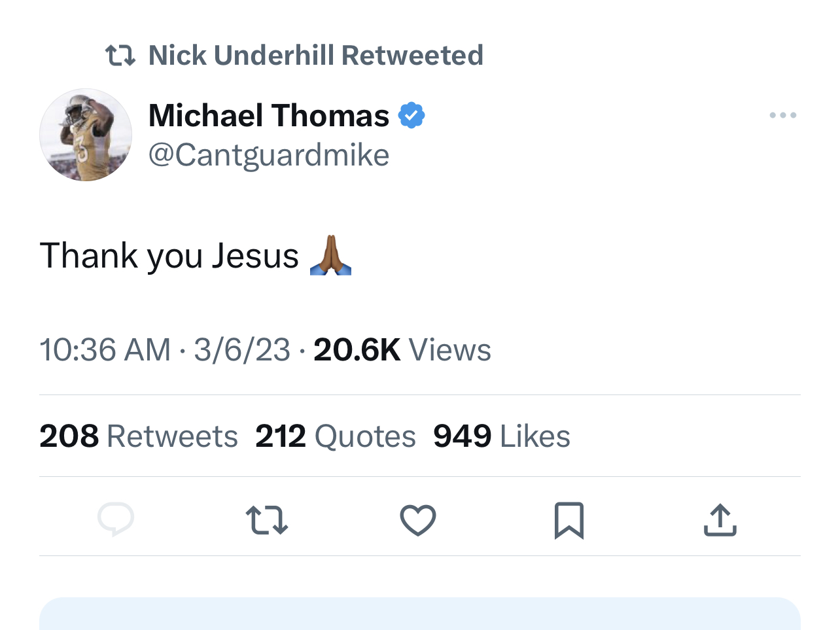The image size is (840, 630).
Task: Show the 212 Quotes list
Action: coord(336,436)
